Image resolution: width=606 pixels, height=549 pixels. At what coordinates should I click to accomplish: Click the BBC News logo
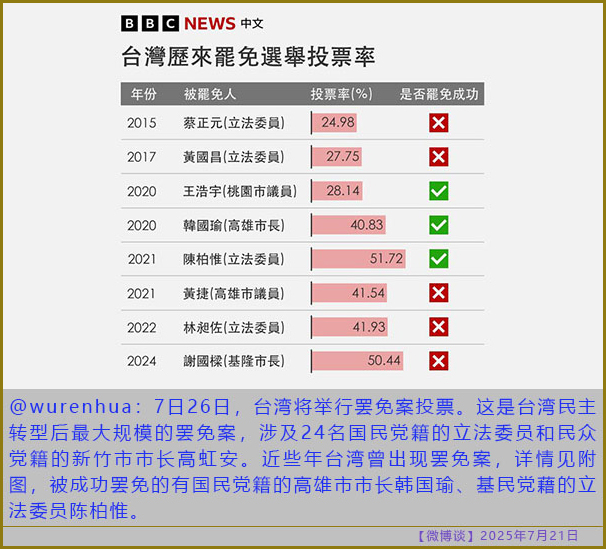pos(178,23)
